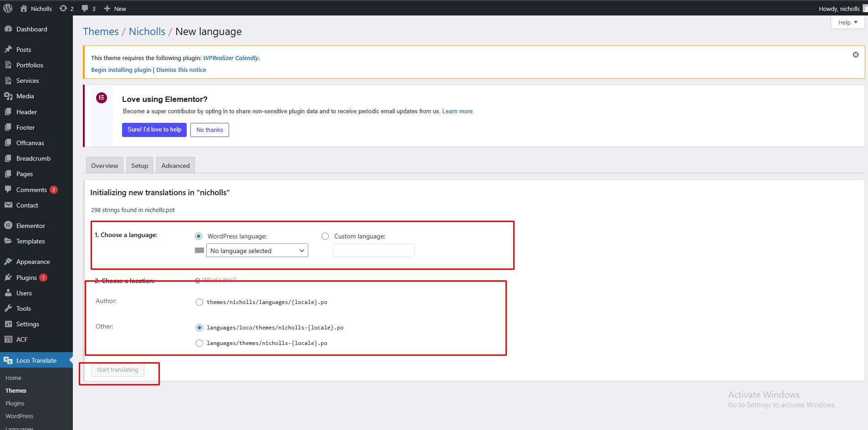Click the Tools wrench icon in sidebar
The height and width of the screenshot is (430, 868).
click(x=8, y=308)
